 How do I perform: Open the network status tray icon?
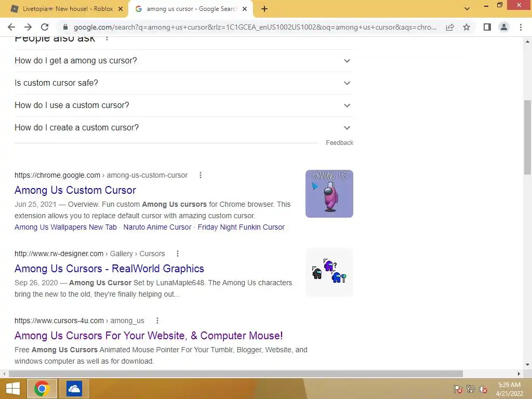[471, 389]
